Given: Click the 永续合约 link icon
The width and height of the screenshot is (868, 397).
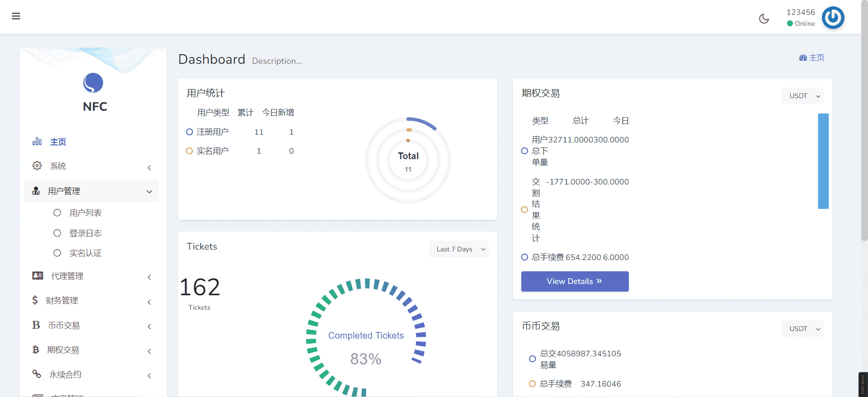Looking at the screenshot, I should pos(37,374).
